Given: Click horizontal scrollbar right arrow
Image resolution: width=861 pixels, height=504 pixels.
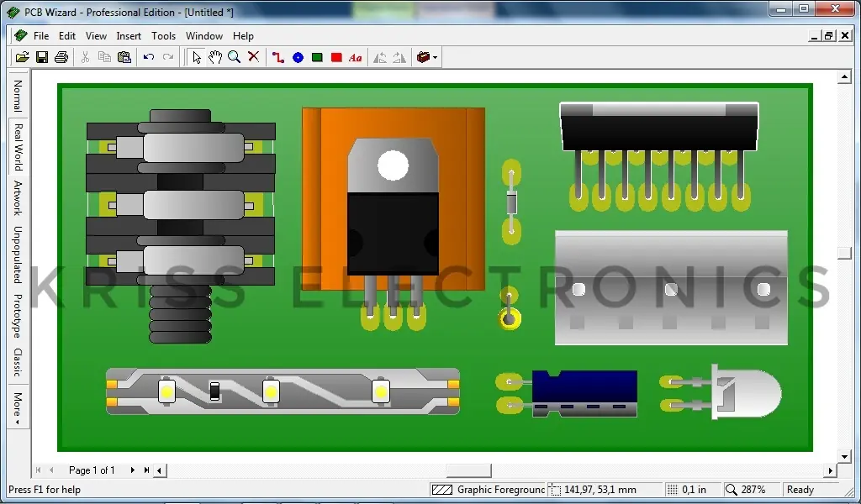Looking at the screenshot, I should point(830,470).
